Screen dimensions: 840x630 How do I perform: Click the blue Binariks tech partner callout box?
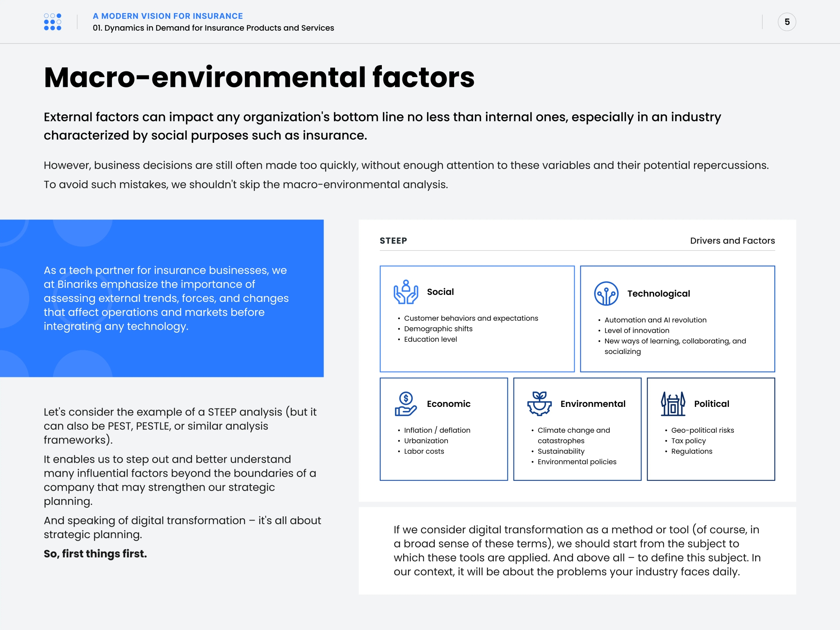pyautogui.click(x=162, y=298)
